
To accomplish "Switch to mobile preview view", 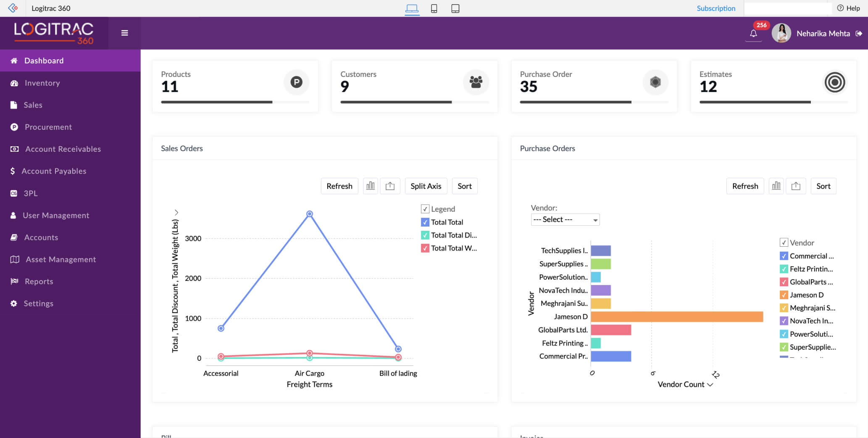I will pos(434,8).
